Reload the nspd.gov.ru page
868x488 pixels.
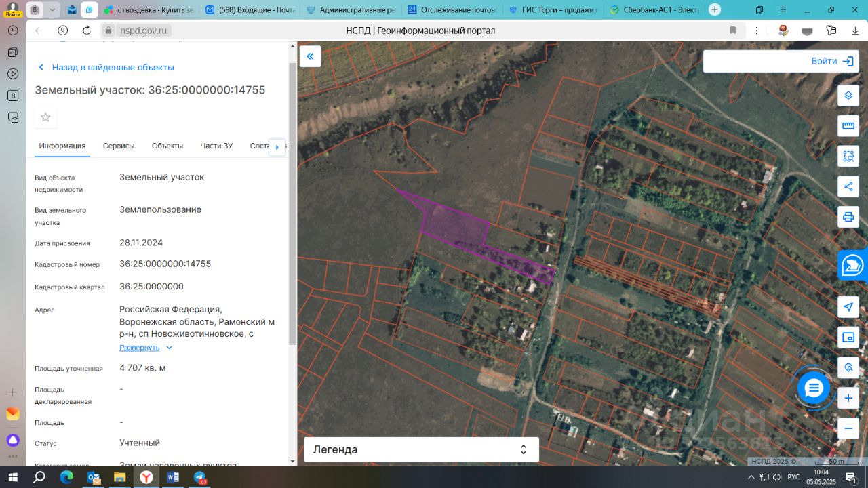pyautogui.click(x=86, y=30)
